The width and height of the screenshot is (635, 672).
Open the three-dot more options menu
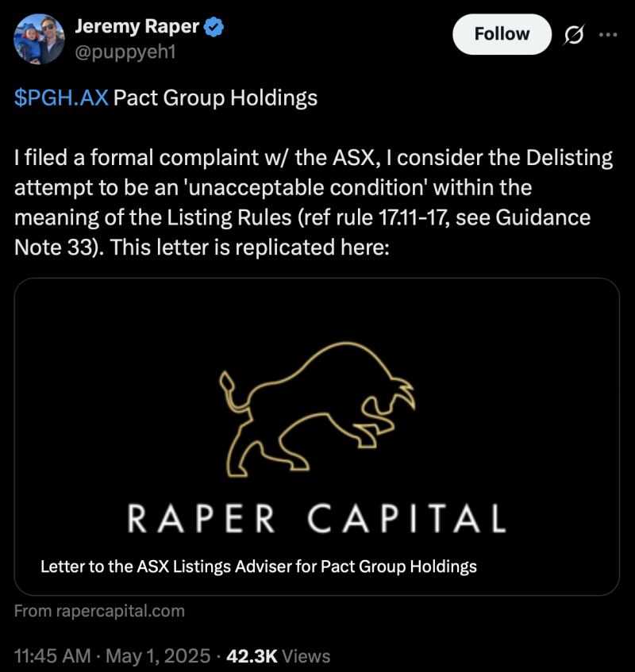[x=606, y=35]
